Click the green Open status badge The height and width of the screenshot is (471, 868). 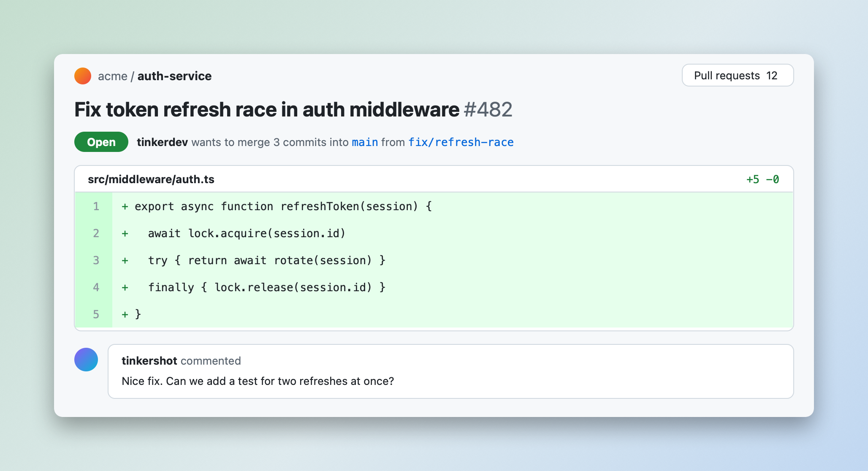[101, 142]
